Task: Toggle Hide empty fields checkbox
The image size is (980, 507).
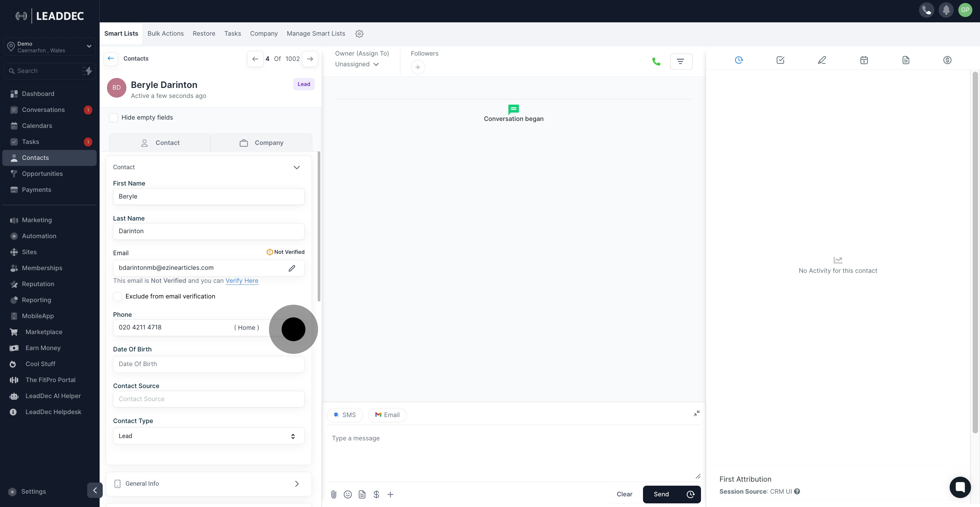Action: coord(113,118)
